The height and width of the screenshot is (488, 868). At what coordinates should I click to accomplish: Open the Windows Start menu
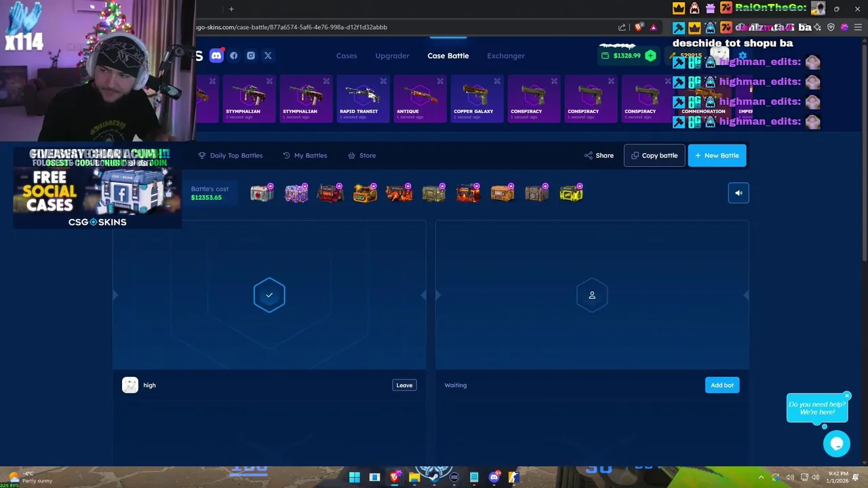354,477
